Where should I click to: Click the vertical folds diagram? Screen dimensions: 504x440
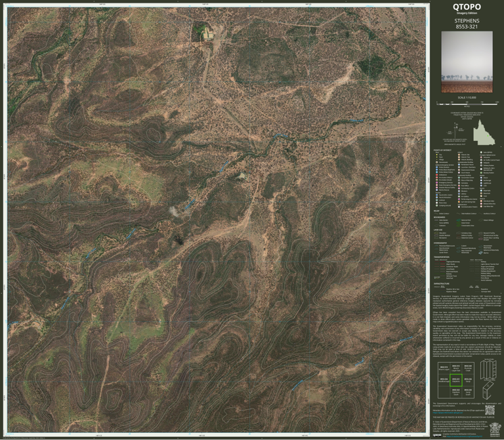488,369
